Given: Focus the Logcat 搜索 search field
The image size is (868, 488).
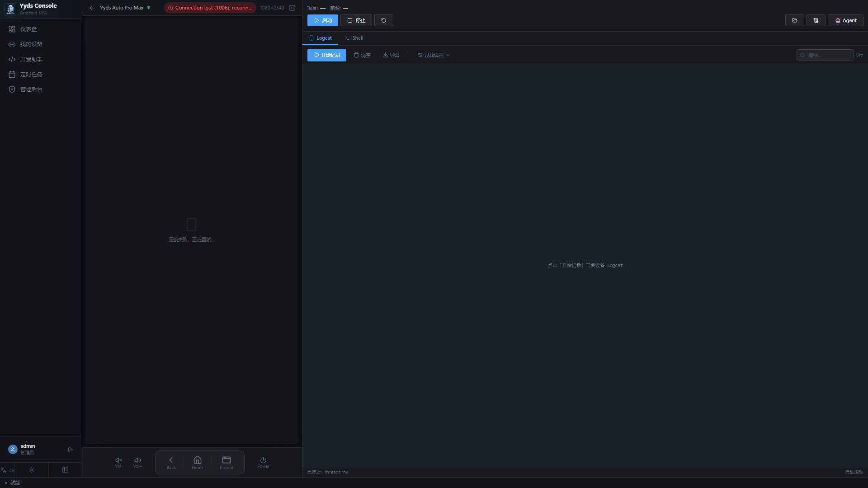Looking at the screenshot, I should (x=825, y=55).
